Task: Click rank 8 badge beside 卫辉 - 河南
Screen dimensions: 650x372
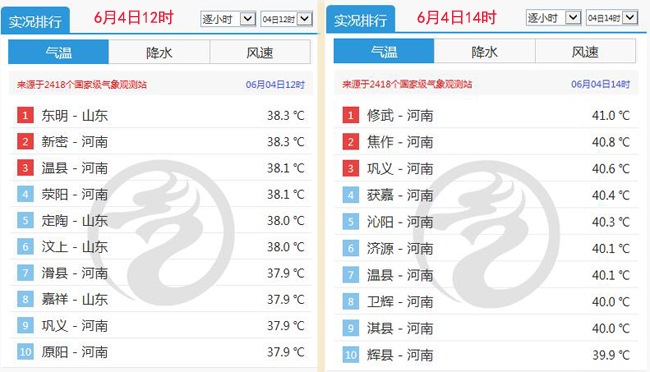Action: point(350,301)
